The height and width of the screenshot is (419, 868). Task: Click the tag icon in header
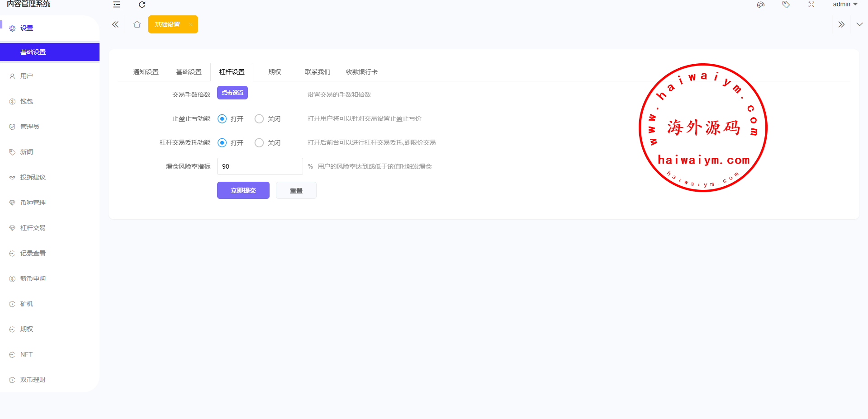[x=786, y=5]
